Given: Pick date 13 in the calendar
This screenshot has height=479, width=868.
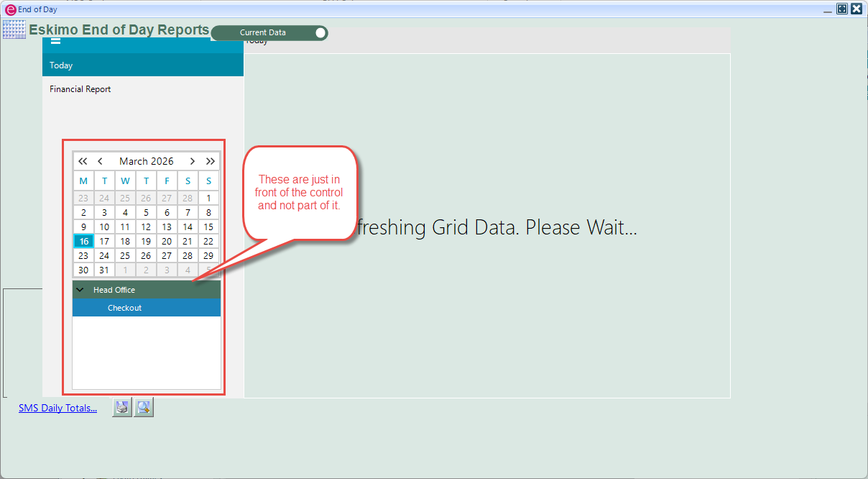Looking at the screenshot, I should (167, 227).
